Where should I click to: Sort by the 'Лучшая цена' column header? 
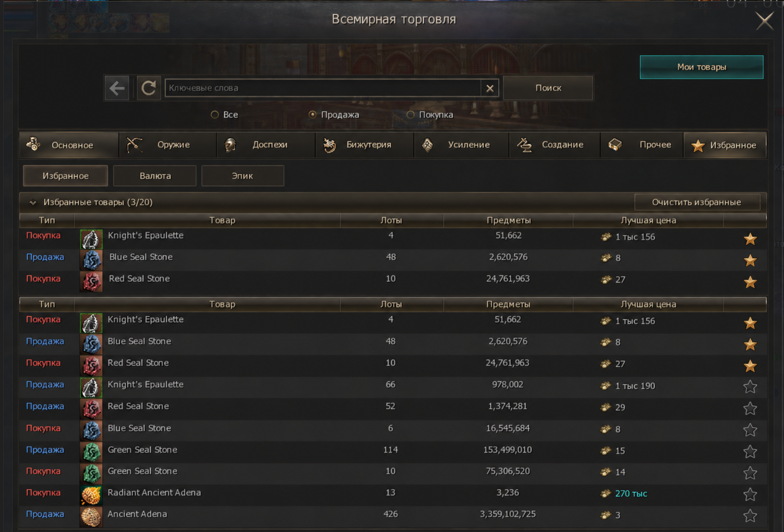pyautogui.click(x=648, y=220)
